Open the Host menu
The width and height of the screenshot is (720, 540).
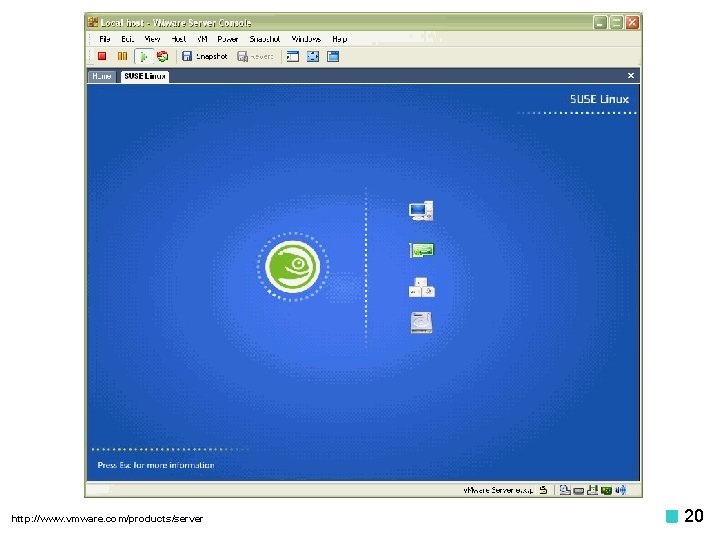tap(178, 39)
